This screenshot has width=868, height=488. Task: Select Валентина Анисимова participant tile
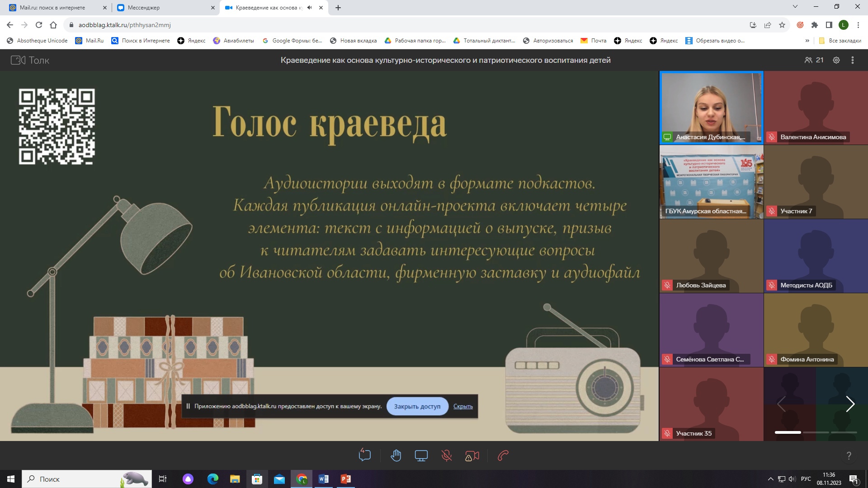coord(816,108)
